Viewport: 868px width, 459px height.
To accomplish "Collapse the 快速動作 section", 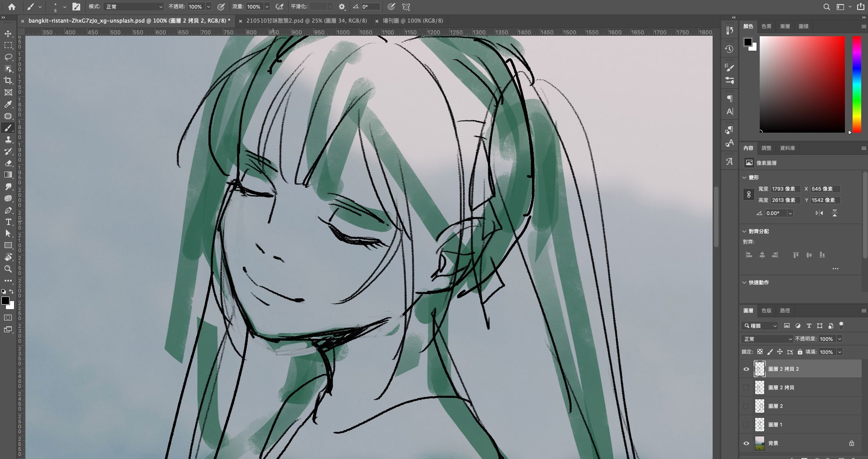I will click(x=744, y=282).
